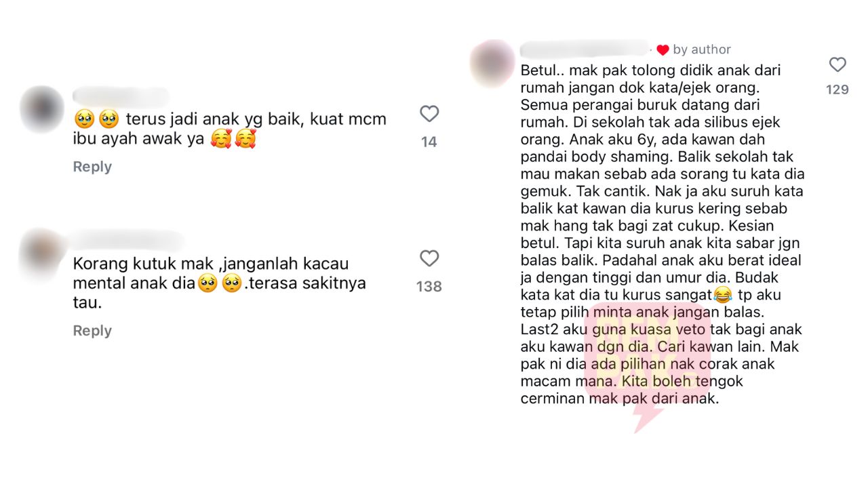Image resolution: width=868 pixels, height=488 pixels.
Task: Open the right commenter's blurred username
Action: (x=585, y=49)
